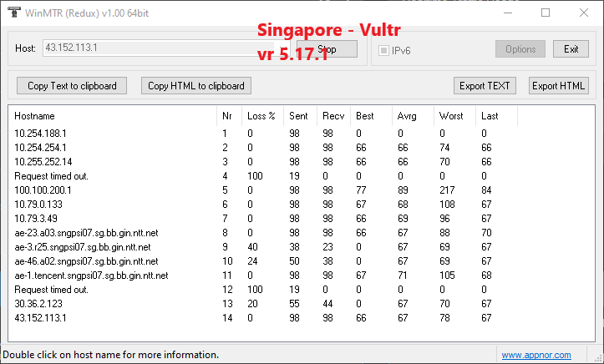Select ae-46.a02.sngpsi07.sg.bb.gin.ntt.net row
Image resolution: width=604 pixels, height=364 pixels.
263,261
